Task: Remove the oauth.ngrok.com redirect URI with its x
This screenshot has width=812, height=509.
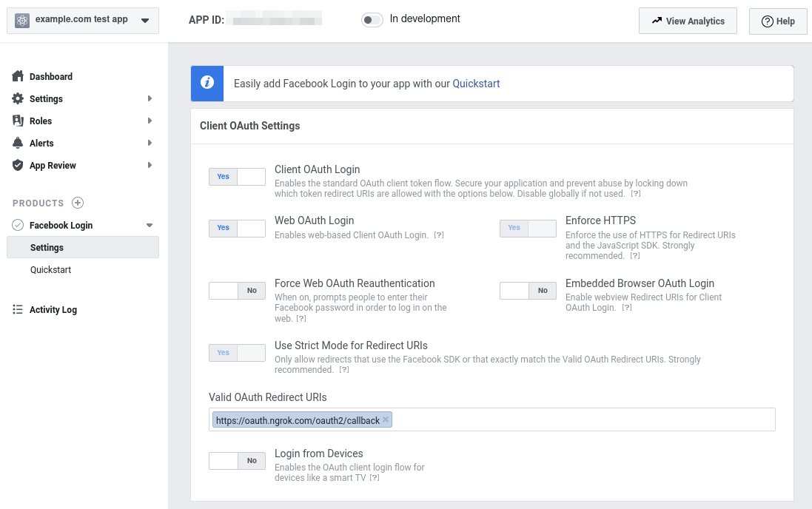Action: (x=386, y=420)
